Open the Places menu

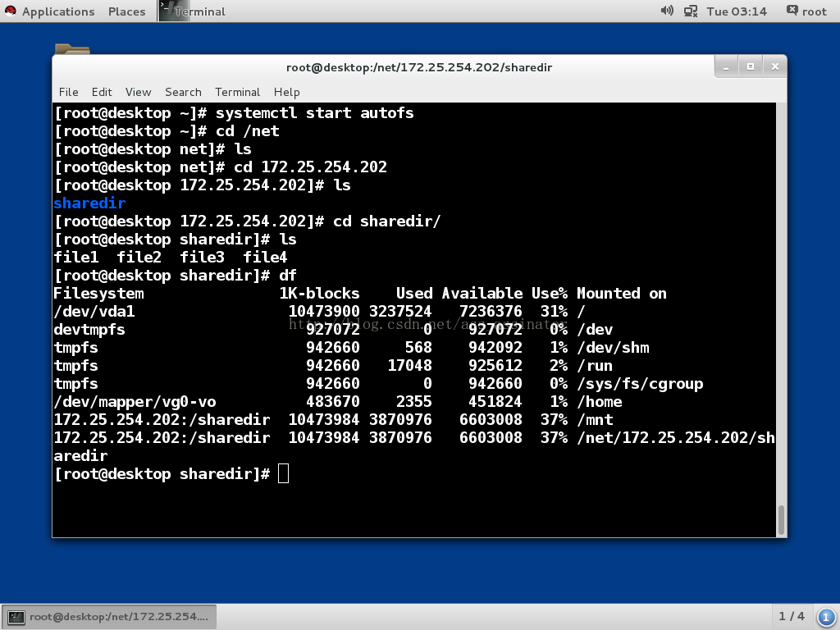tap(126, 11)
